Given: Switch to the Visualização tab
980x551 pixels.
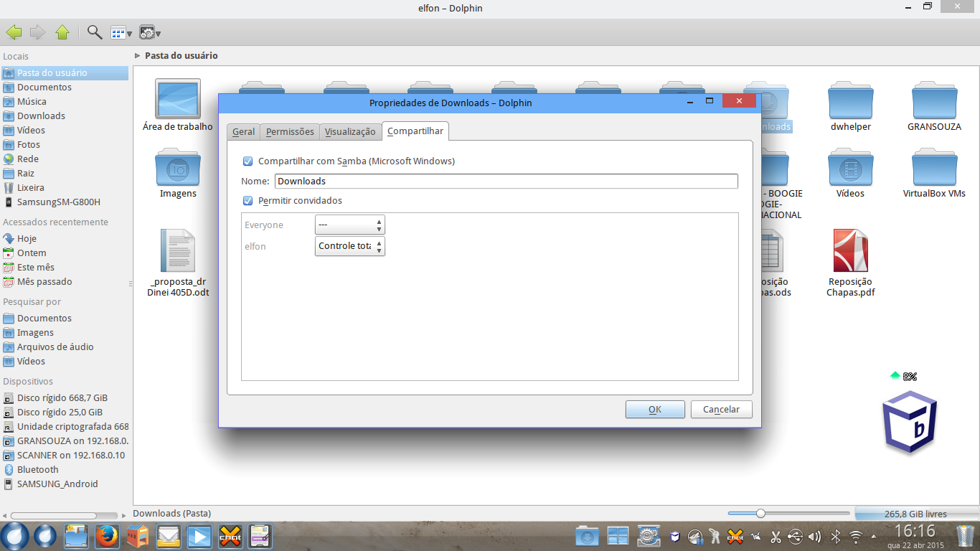Looking at the screenshot, I should click(350, 131).
